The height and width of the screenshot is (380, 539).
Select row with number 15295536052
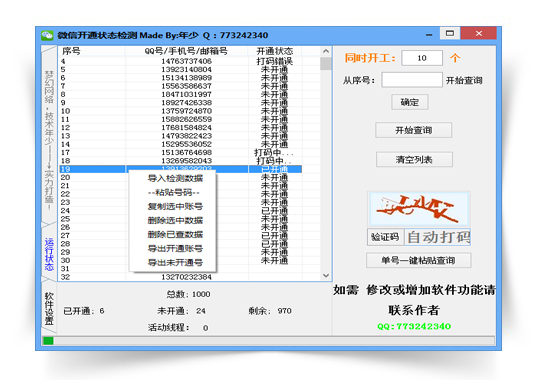[x=180, y=144]
